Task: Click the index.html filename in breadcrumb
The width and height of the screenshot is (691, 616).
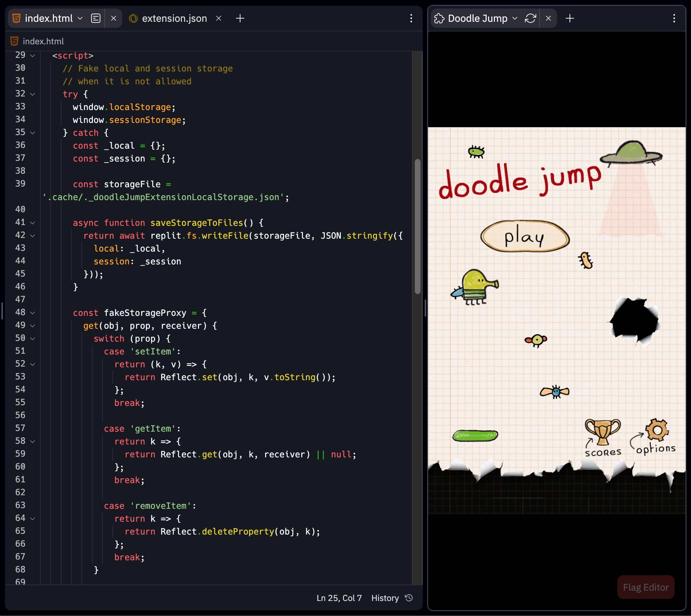Action: [x=43, y=41]
